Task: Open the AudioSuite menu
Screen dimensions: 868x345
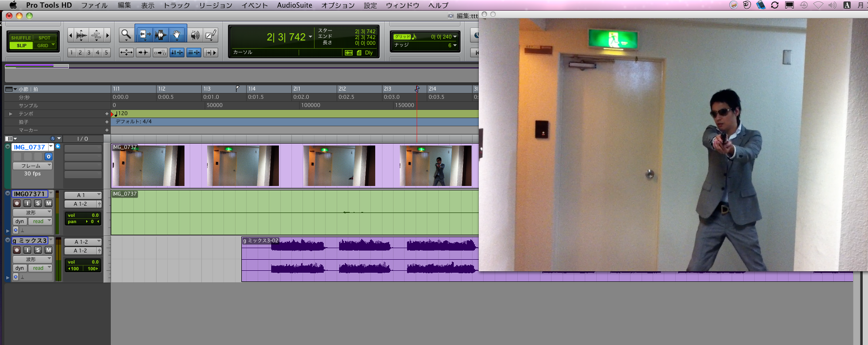Action: (x=294, y=5)
